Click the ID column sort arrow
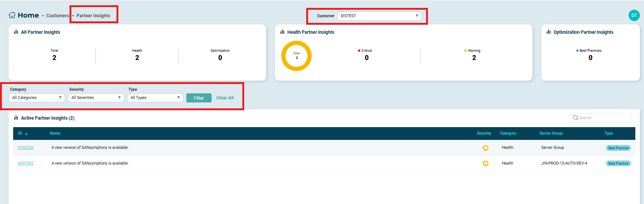The image size is (644, 204). tap(26, 134)
